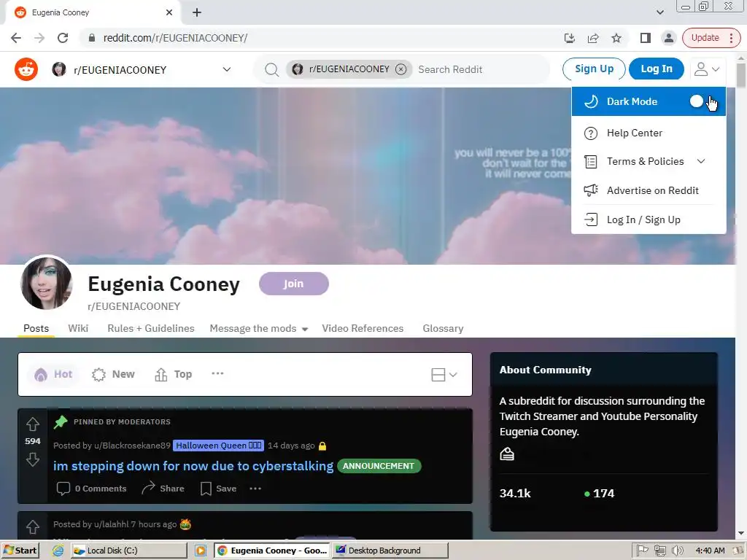
Task: Open u/Blackrosekane89 profile link
Action: [132, 446]
